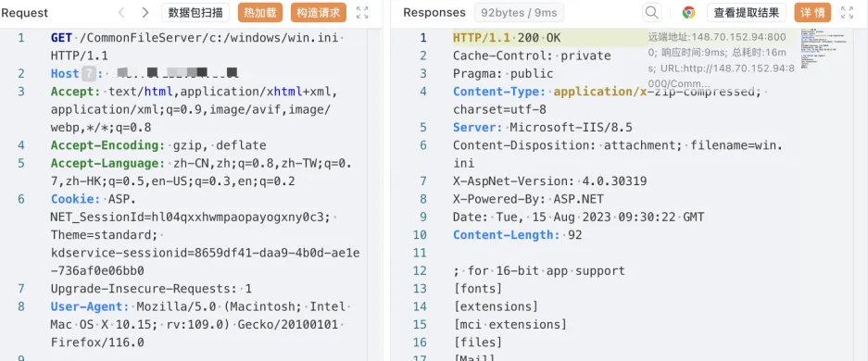Click the Upgrade-Insecure-Requests: 1 line
The image size is (868, 361).
click(151, 289)
